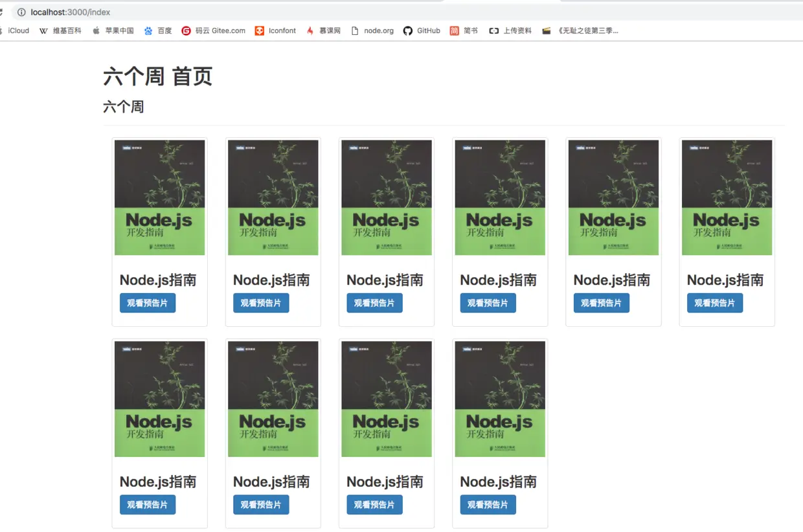Screen dimensions: 803x532
Task: Open the 简书 bookmark
Action: (x=464, y=30)
